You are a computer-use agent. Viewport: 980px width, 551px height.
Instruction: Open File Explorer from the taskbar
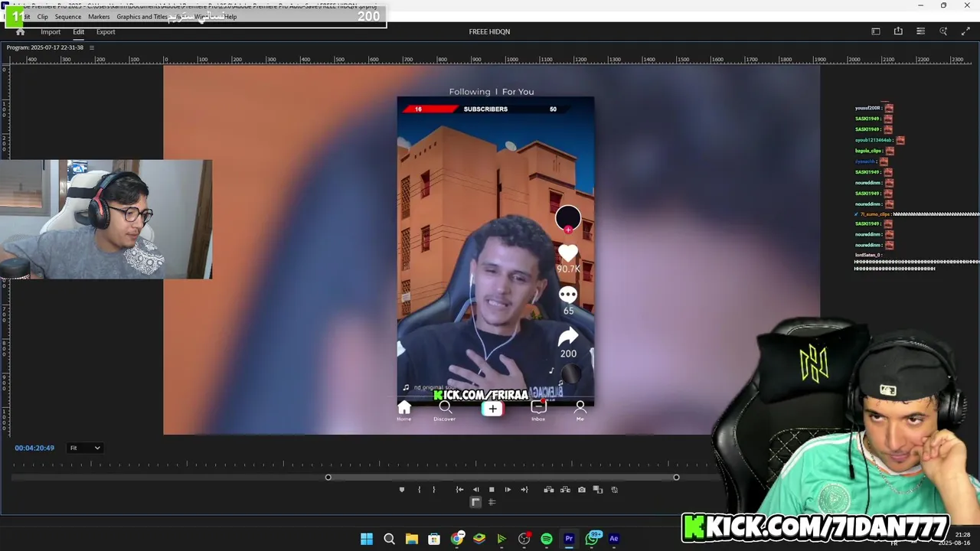[x=411, y=539]
